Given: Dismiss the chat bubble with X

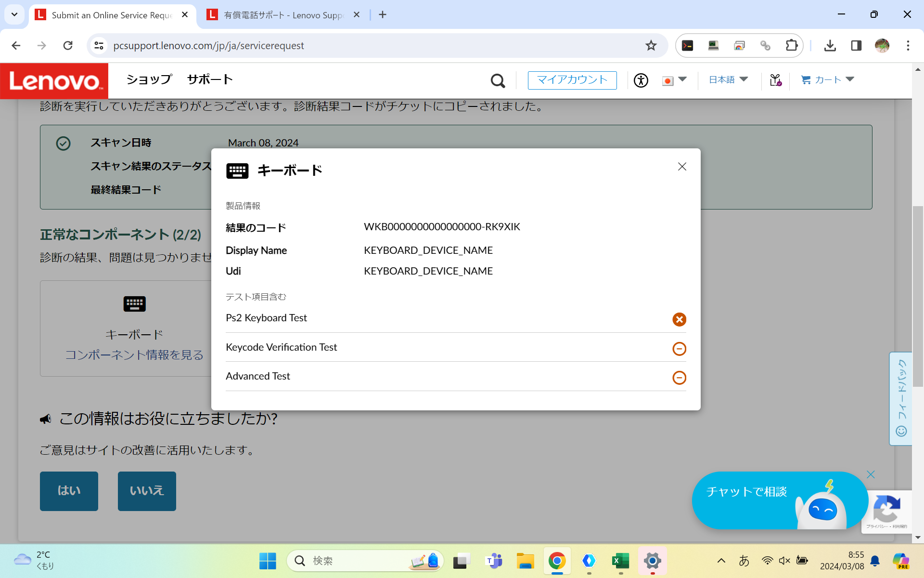Looking at the screenshot, I should [x=871, y=474].
